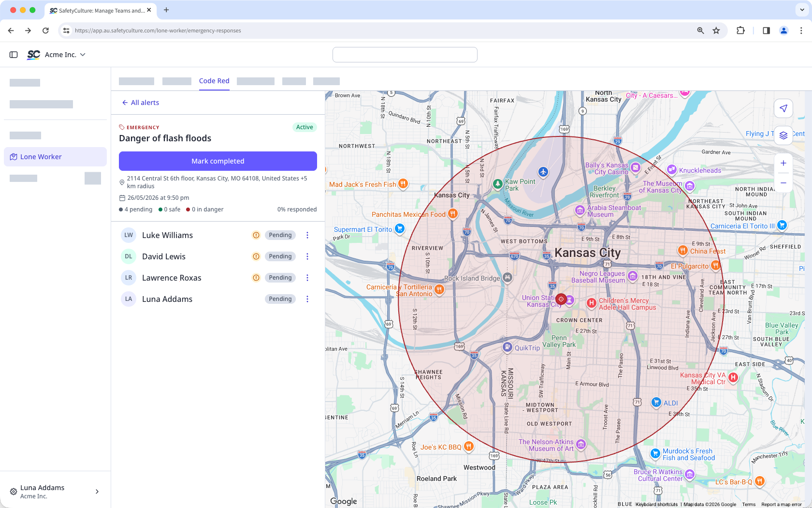Click the browser zoom magnifier icon
Screen dimensions: 812x508
(x=700, y=30)
